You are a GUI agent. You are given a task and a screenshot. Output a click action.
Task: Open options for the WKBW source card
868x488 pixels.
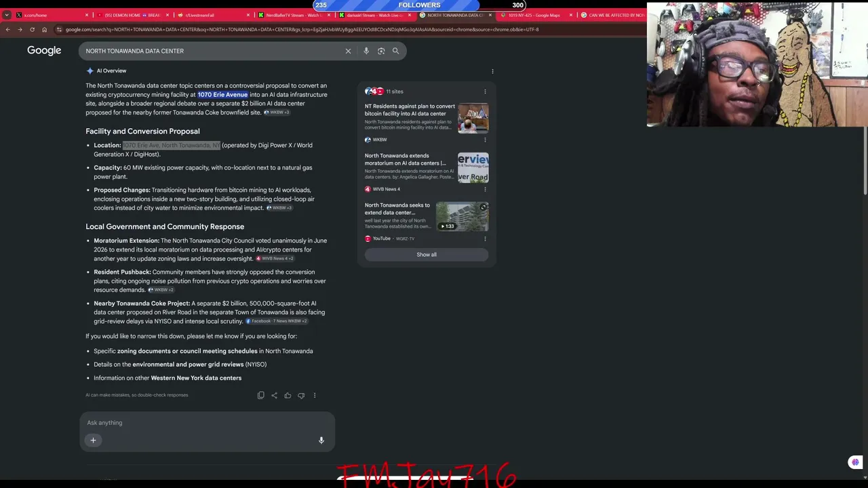click(x=485, y=140)
